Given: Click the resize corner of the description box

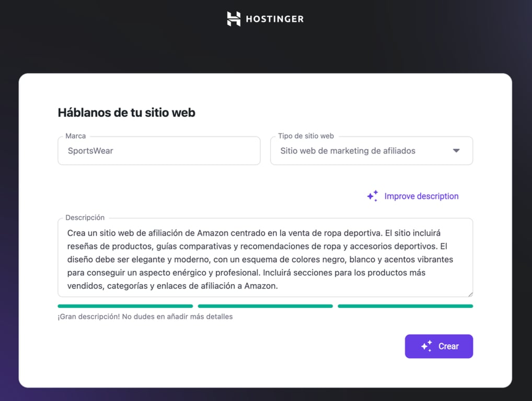Looking at the screenshot, I should (470, 294).
